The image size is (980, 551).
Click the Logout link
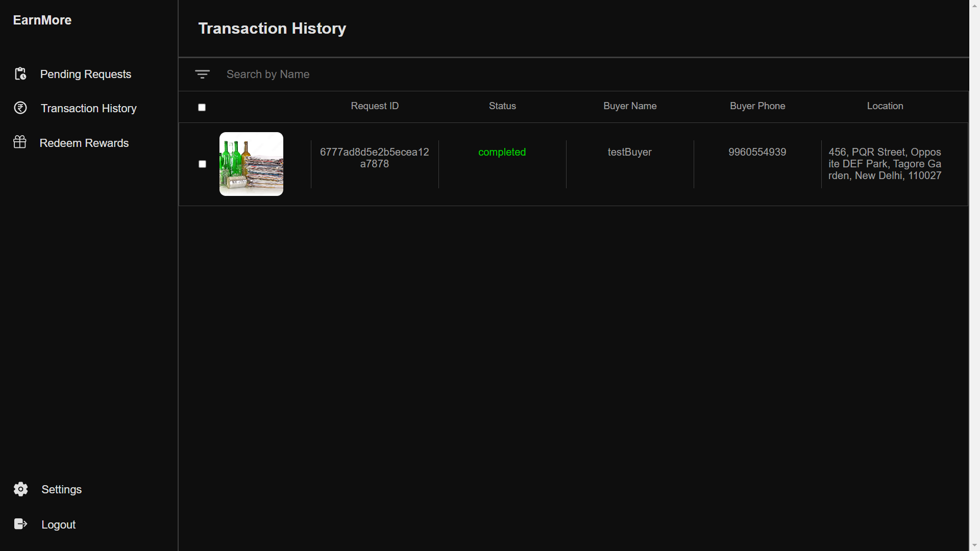tap(58, 525)
